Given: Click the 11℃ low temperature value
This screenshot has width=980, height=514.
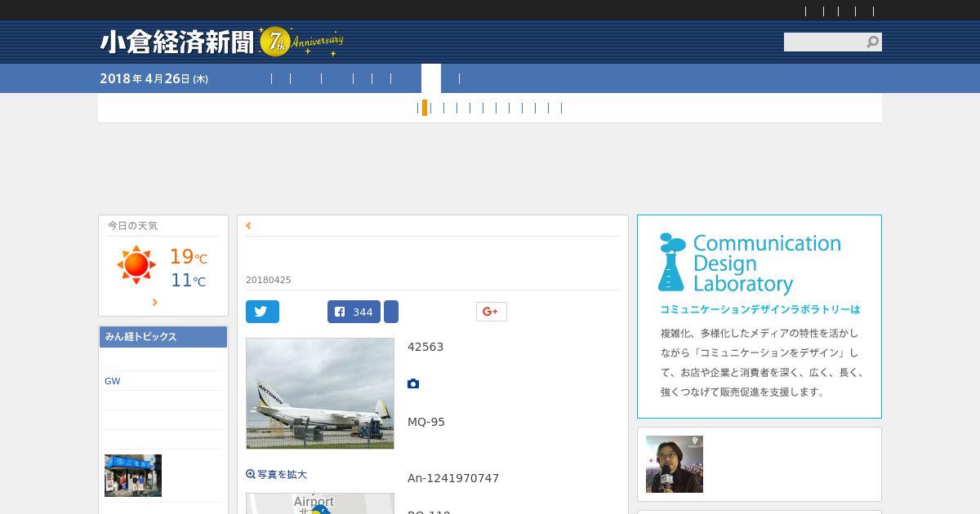Looking at the screenshot, I should click(188, 281).
